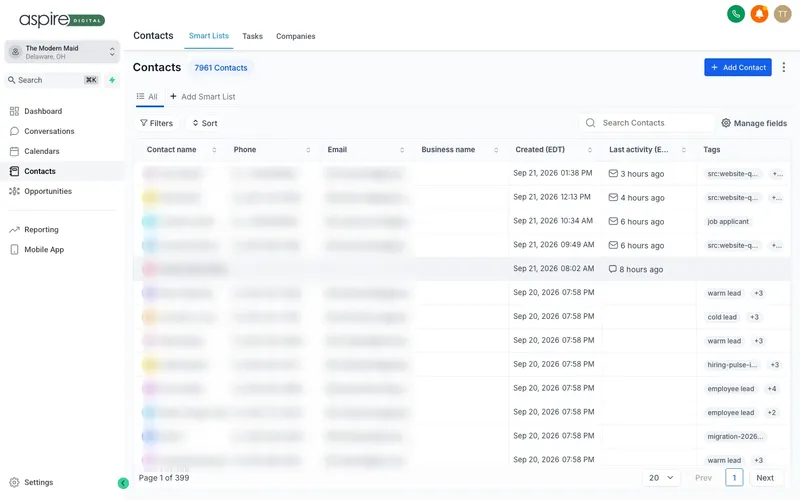Screen dimensions: 800x500
Task: Click the chat icon beside 8 hours ago
Action: [613, 269]
